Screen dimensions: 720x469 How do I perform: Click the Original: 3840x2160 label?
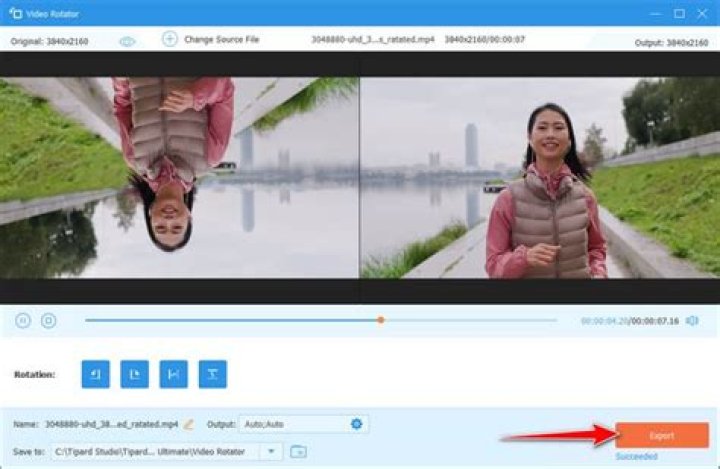[49, 41]
